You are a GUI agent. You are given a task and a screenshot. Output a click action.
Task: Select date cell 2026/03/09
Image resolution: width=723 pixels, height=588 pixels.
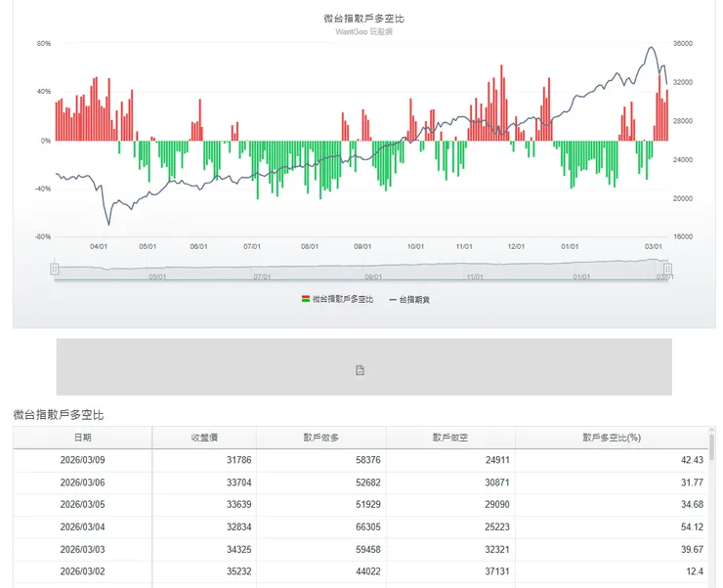pyautogui.click(x=82, y=460)
